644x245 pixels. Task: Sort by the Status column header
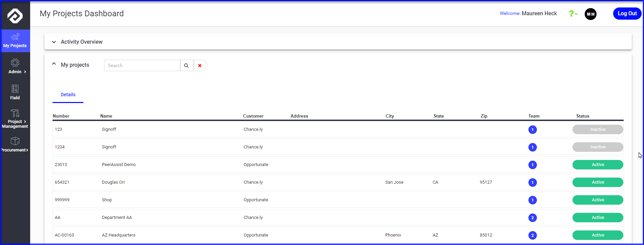583,116
